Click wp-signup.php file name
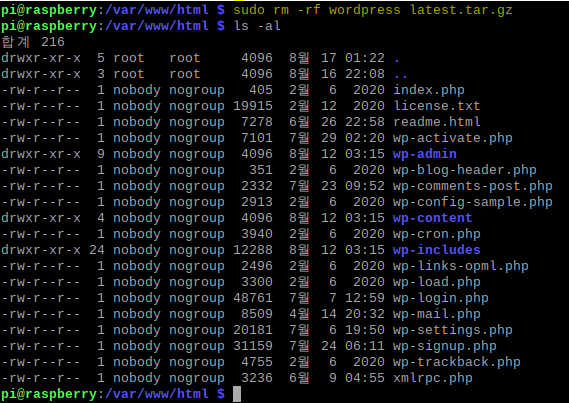Viewport: 569px width, 403px height. tap(445, 346)
